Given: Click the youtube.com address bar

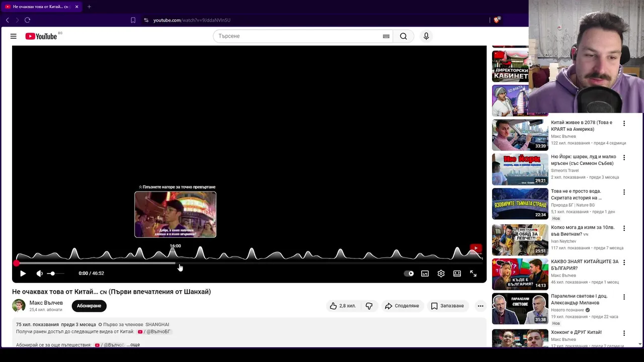Looking at the screenshot, I should (192, 20).
